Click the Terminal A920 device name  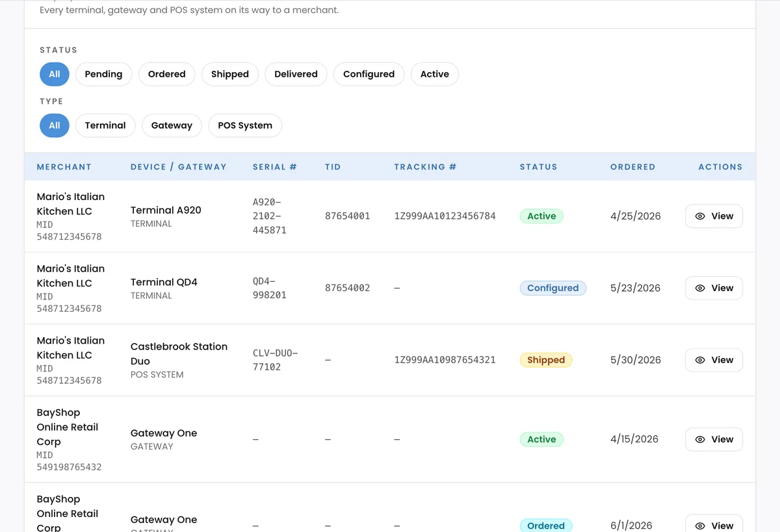pyautogui.click(x=166, y=210)
